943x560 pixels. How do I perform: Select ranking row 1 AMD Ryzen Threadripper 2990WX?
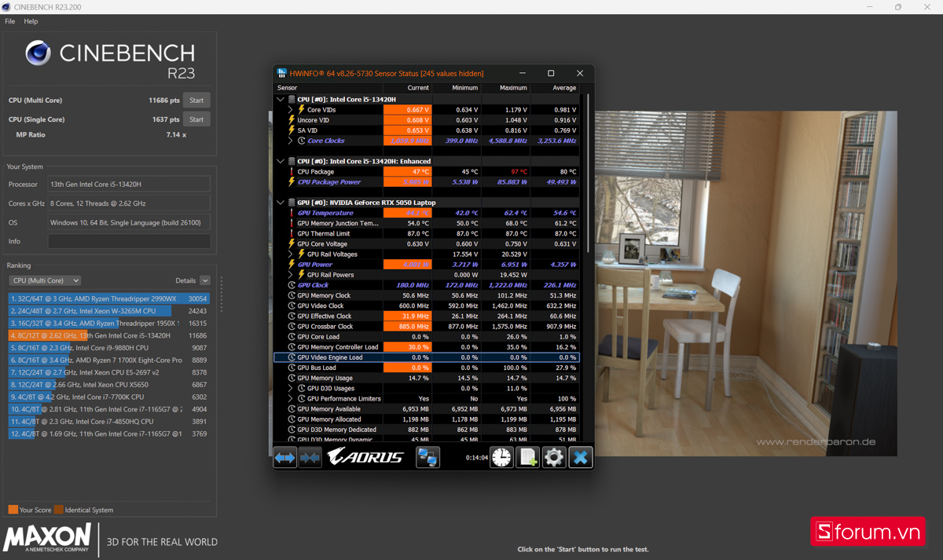click(108, 298)
